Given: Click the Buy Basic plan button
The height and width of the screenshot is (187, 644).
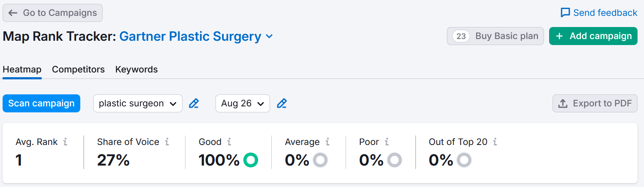Looking at the screenshot, I should [495, 36].
